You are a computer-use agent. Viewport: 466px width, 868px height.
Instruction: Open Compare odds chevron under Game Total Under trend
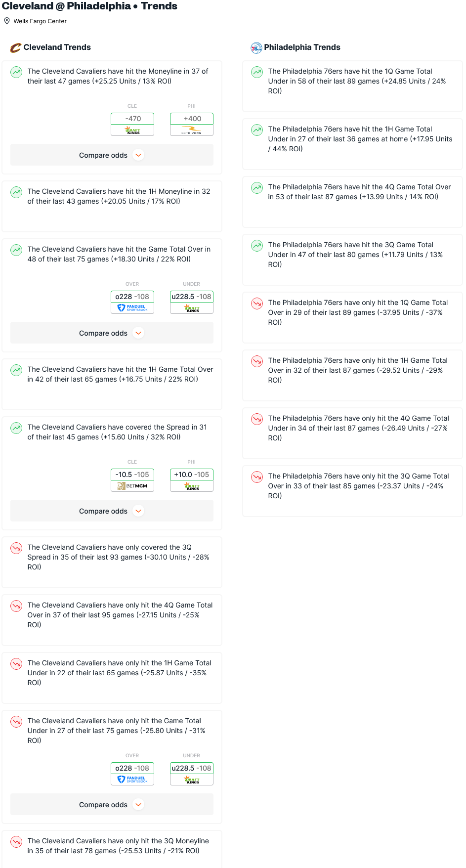139,805
